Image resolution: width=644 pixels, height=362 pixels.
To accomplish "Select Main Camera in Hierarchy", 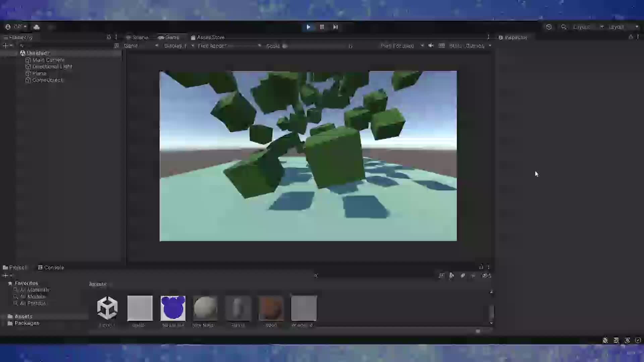I will [x=48, y=60].
